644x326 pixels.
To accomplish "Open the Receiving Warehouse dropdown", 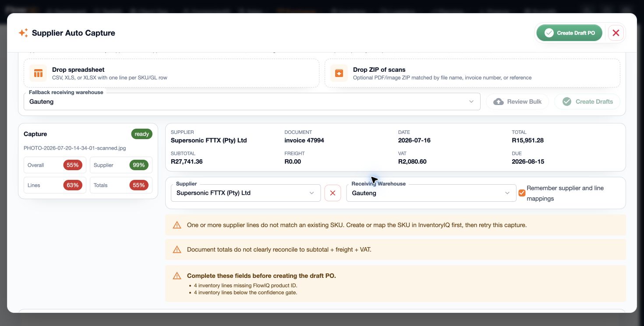I will pos(431,193).
